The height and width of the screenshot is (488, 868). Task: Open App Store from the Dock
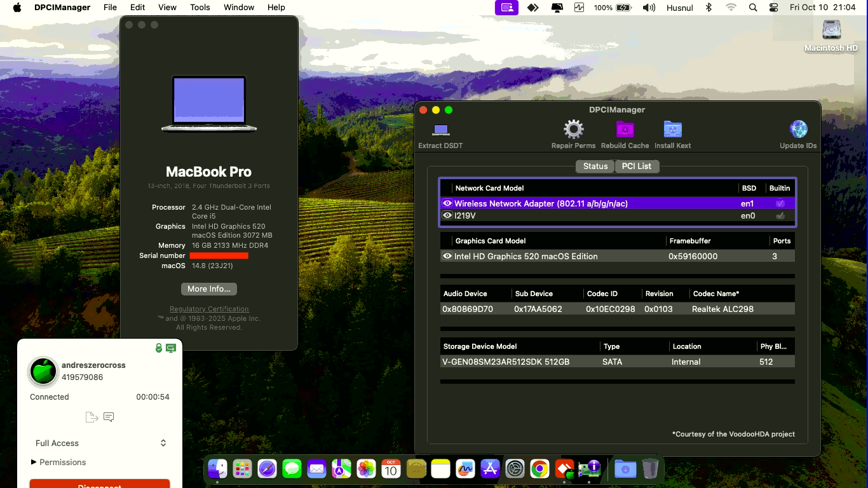[490, 470]
